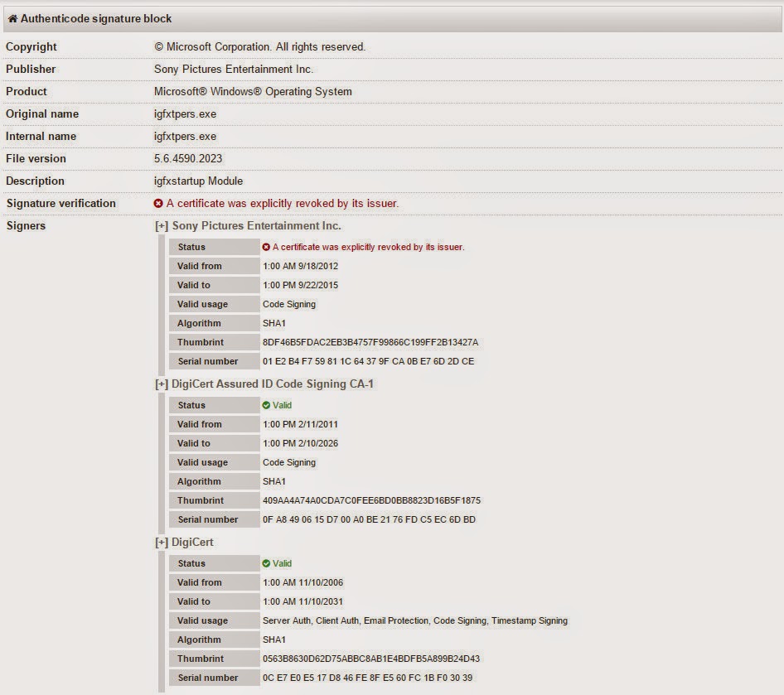Select Product value Microsoft Windows Operating System
Image resolution: width=784 pixels, height=695 pixels.
click(253, 91)
